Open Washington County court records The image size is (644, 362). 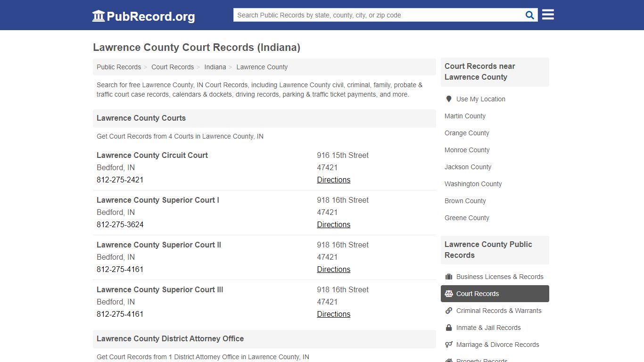pos(473,184)
